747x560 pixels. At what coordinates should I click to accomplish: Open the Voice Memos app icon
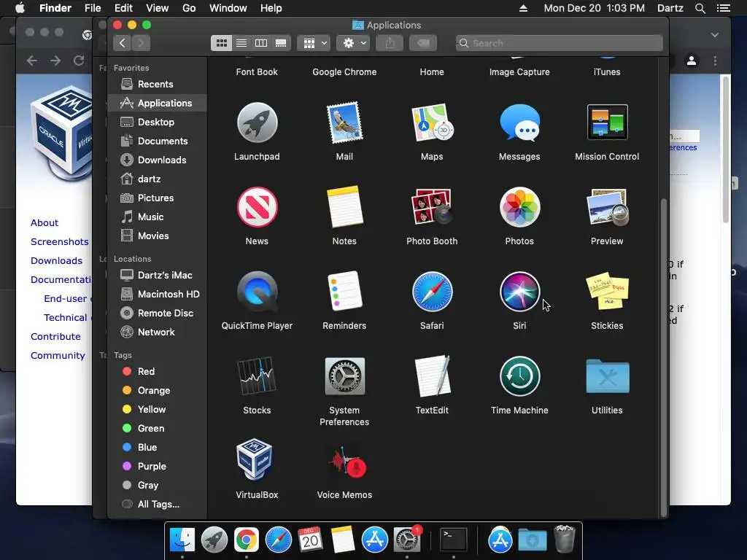pos(347,462)
